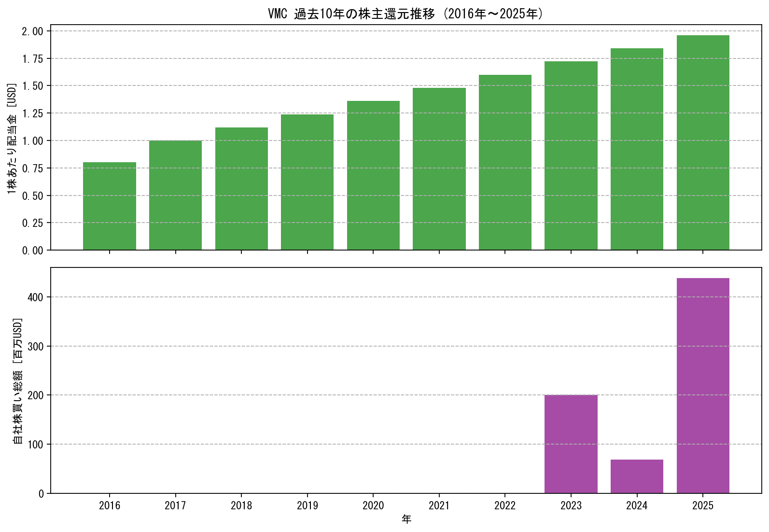Click the 1.50 y-axis tick label
The image size is (769, 532).
click(32, 86)
